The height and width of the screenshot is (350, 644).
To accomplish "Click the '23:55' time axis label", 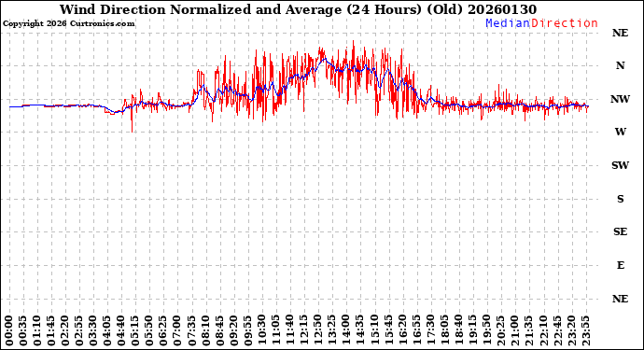I will 585,331.
